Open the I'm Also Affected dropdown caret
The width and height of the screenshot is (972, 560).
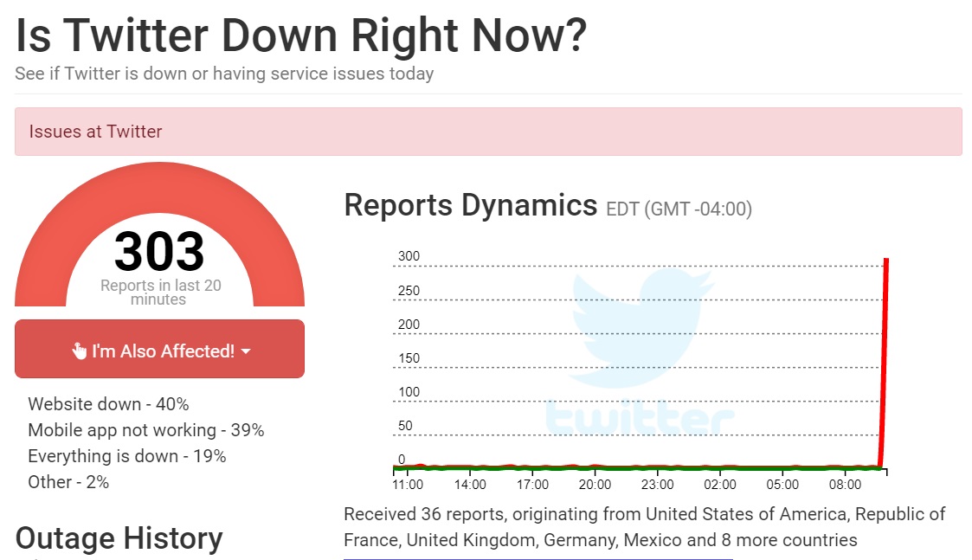pyautogui.click(x=246, y=351)
